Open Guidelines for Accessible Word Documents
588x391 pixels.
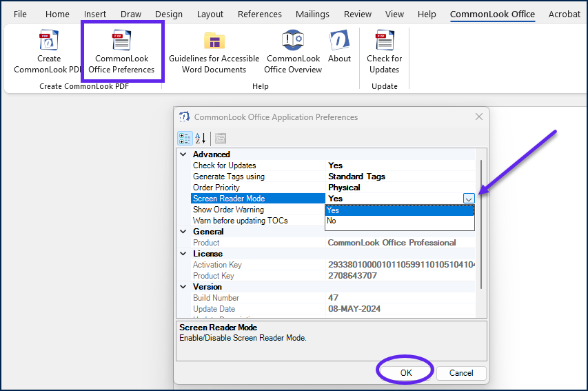click(214, 52)
